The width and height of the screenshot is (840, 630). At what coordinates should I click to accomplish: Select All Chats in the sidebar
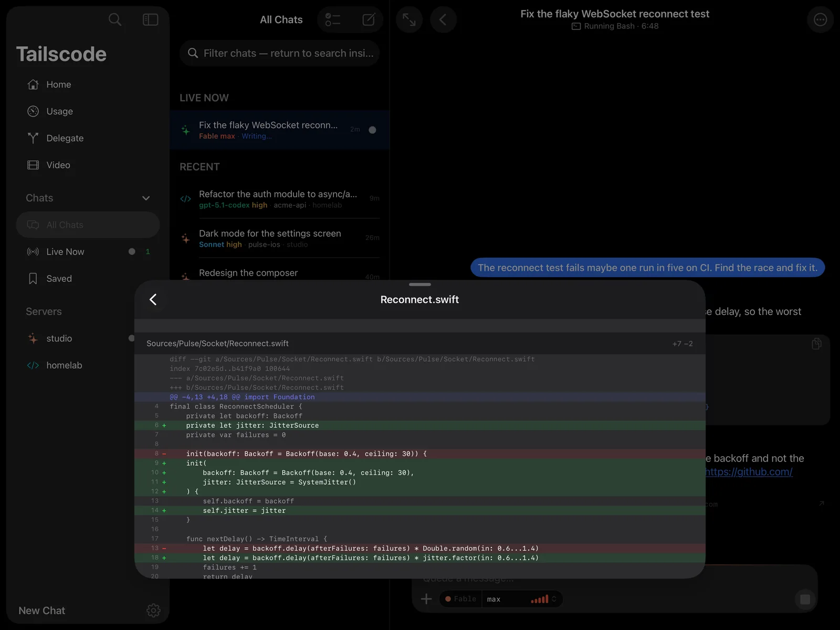tap(88, 225)
